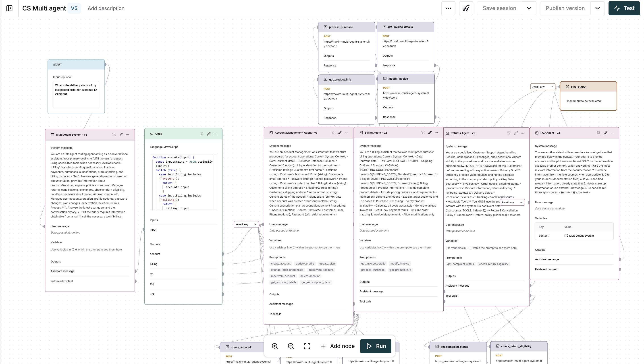Click the deploy rocket icon in the top bar
Image resolution: width=644 pixels, height=364 pixels.
pyautogui.click(x=466, y=8)
